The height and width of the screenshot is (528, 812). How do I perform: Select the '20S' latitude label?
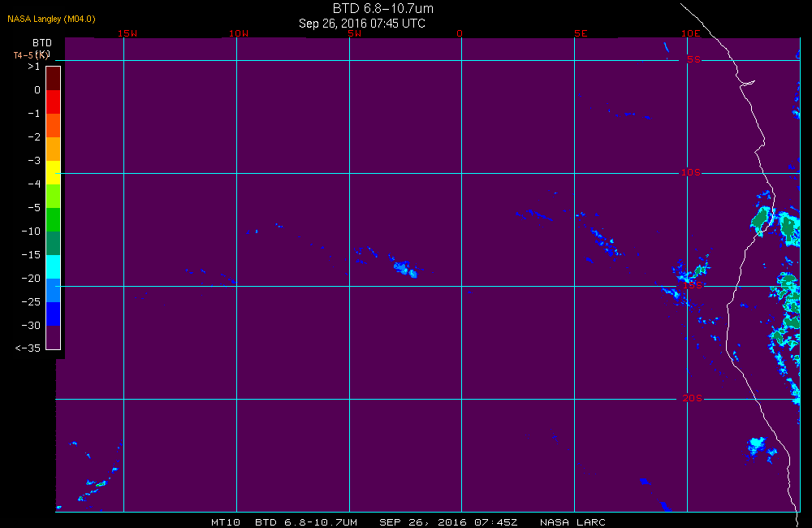[x=693, y=398]
